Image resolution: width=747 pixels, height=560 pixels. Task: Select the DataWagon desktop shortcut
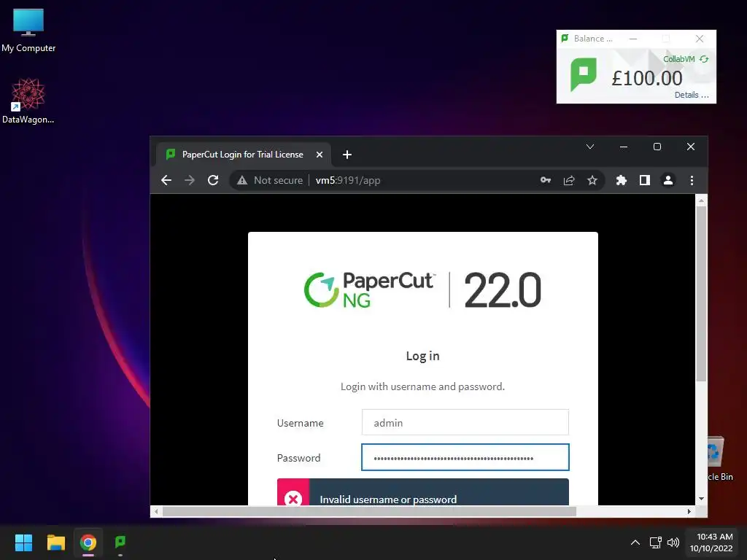point(28,101)
